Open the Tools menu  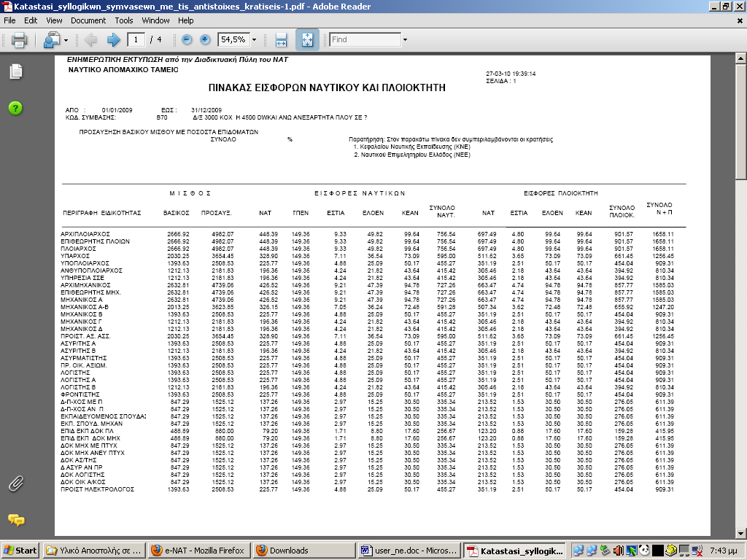click(124, 20)
